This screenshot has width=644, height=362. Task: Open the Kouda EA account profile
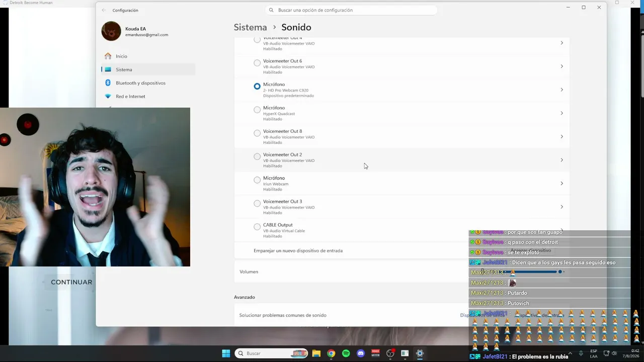(135, 31)
